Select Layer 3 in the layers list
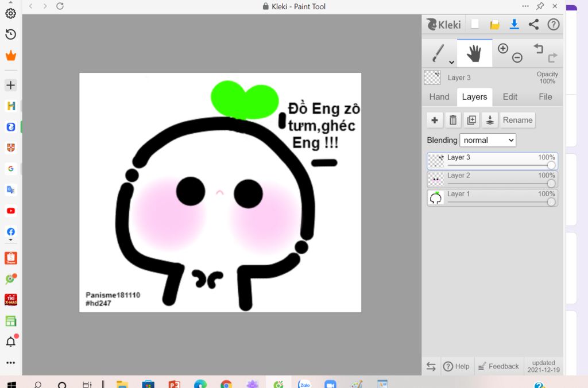Image resolution: width=588 pixels, height=388 pixels. tap(492, 161)
